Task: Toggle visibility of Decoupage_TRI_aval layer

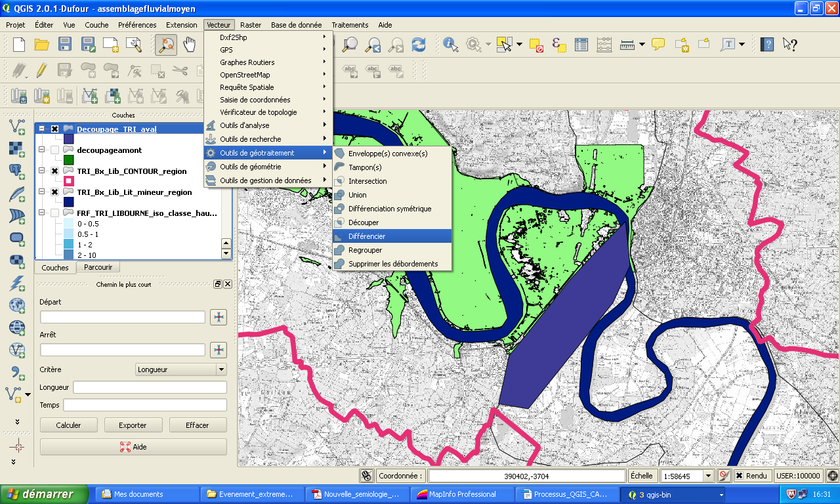Action: pos(55,129)
